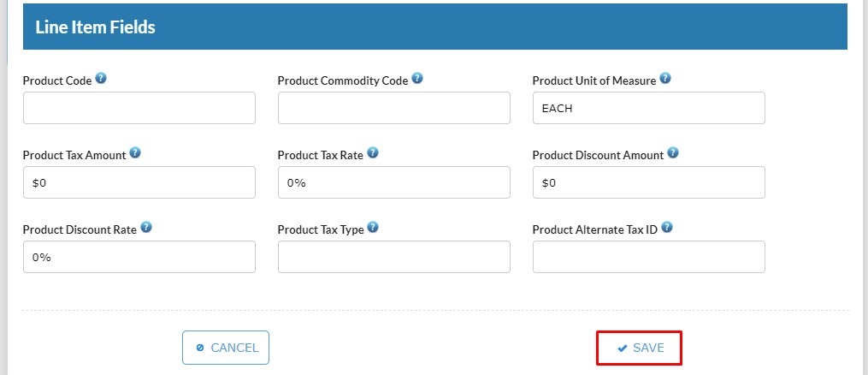Screen dimensions: 868x375
Task: Click help icon beside Product Commodity Code
Action: (417, 79)
